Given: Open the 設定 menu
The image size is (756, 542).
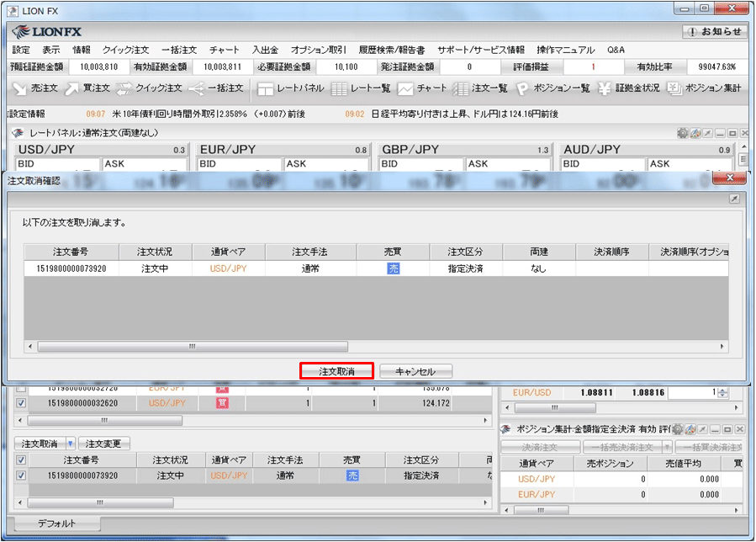Looking at the screenshot, I should 21,50.
